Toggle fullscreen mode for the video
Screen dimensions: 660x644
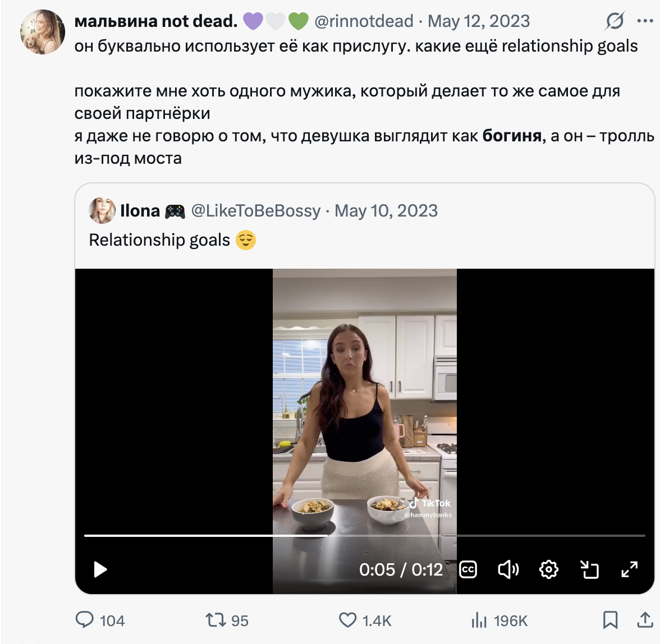pos(630,569)
